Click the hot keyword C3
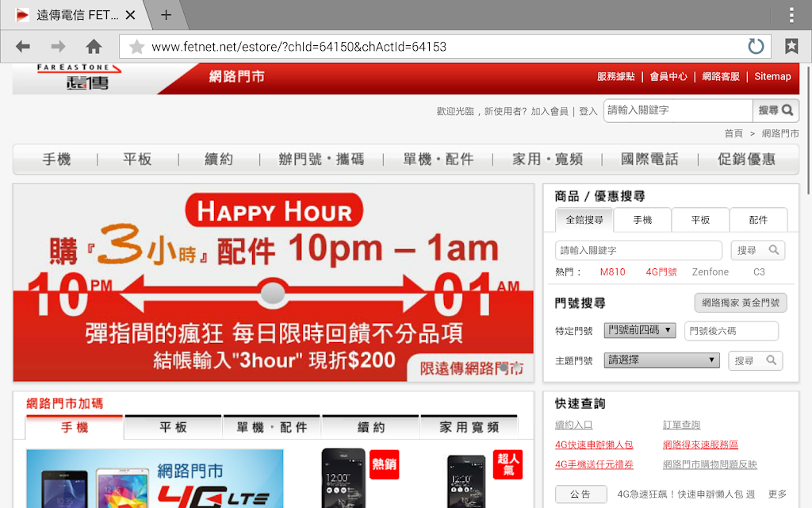 pyautogui.click(x=759, y=272)
